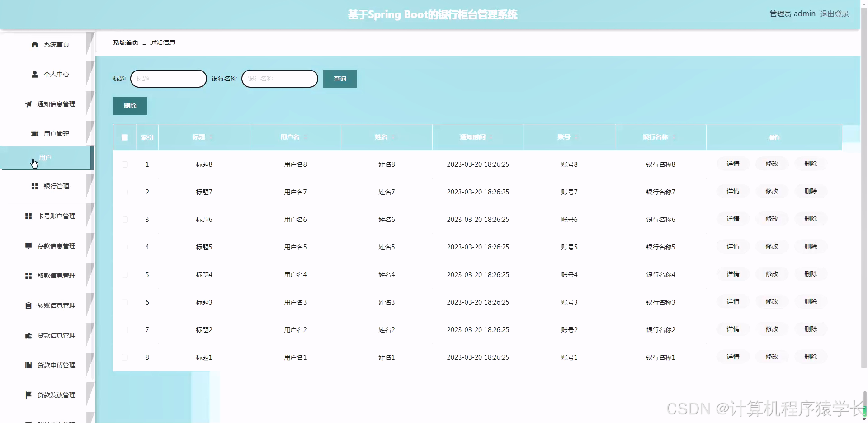868x423 pixels.
Task: Click the ticket icon beside 用户管理
Action: pyautogui.click(x=35, y=134)
